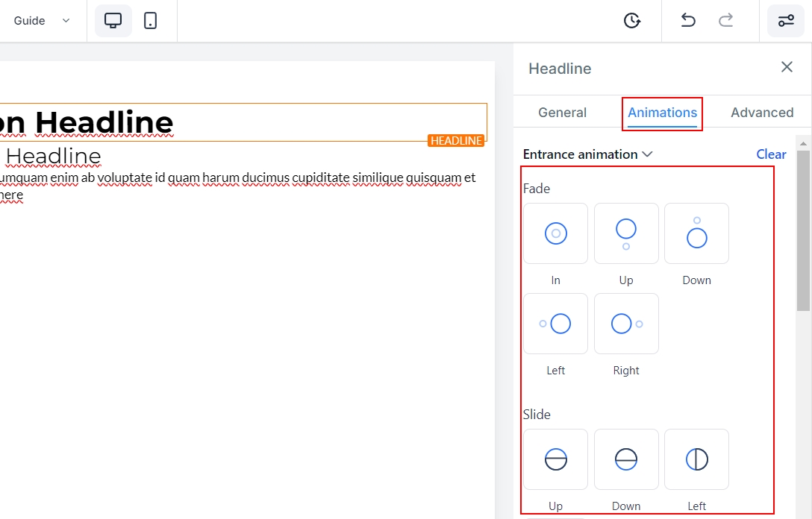Screen dimensions: 812x519
Task: Switch to mobile preview mode
Action: click(x=151, y=21)
